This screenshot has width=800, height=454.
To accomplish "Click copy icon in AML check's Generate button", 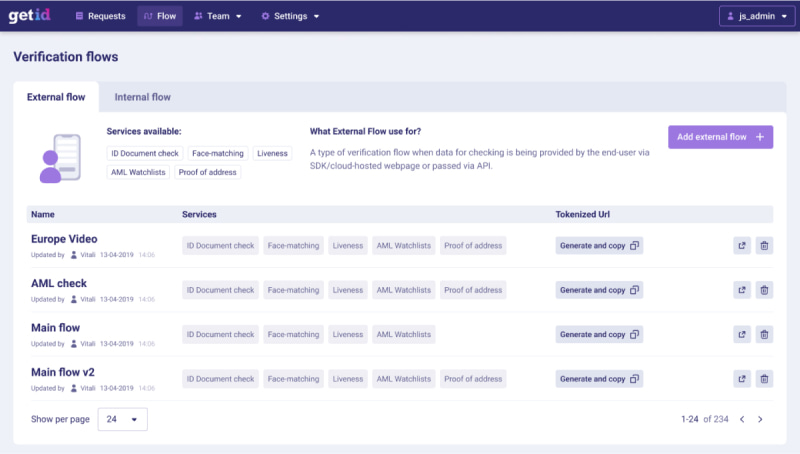I will pyautogui.click(x=634, y=290).
